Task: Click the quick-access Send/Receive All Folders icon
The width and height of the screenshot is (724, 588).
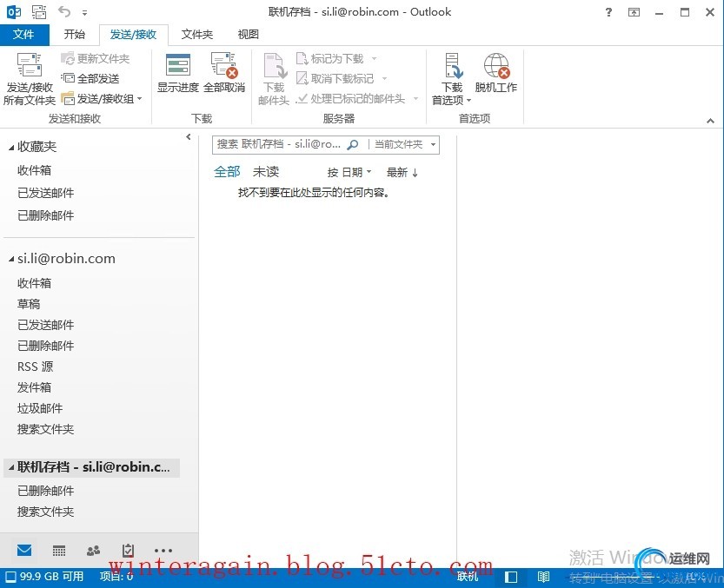Action: point(39,11)
